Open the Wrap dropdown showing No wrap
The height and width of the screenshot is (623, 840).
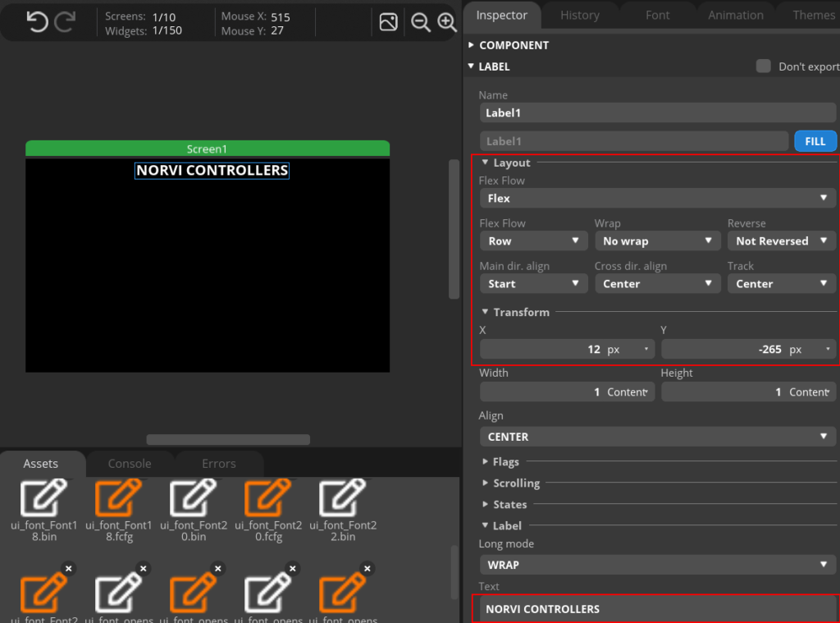(x=656, y=241)
